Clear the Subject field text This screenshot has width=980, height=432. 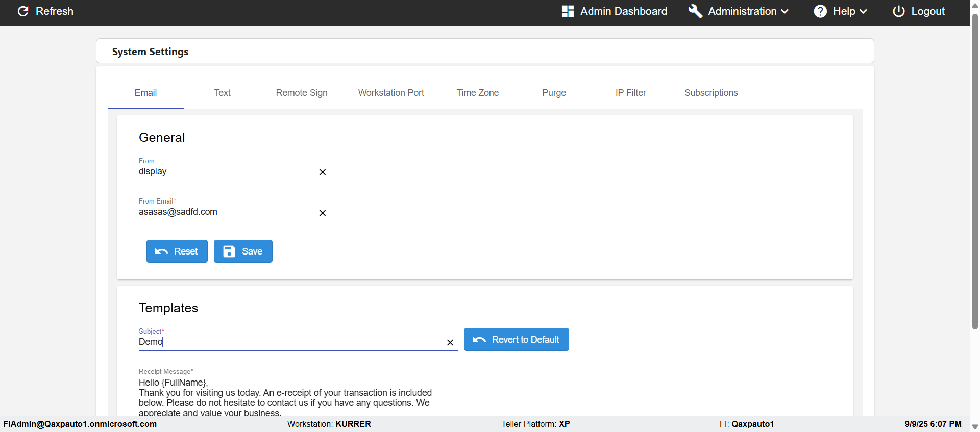[450, 343]
